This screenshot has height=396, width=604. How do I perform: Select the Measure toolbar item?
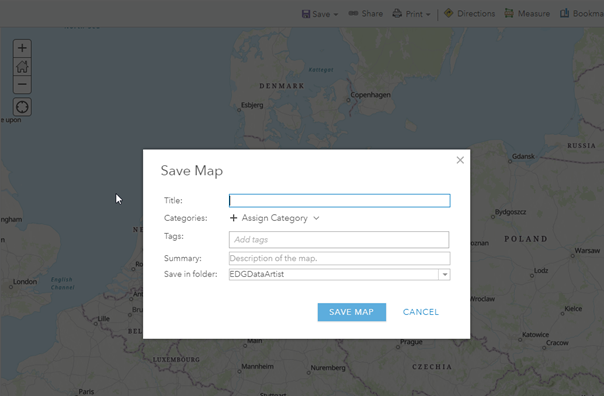click(527, 13)
